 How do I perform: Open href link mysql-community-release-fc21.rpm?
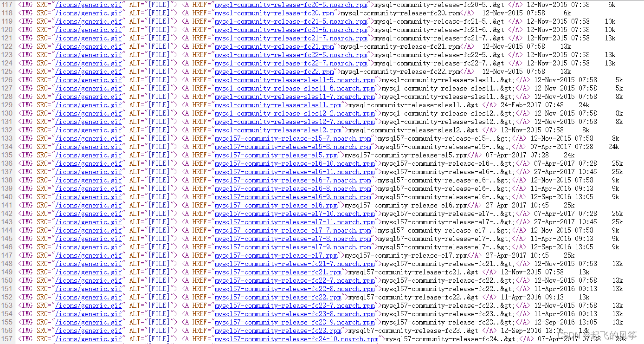(274, 46)
